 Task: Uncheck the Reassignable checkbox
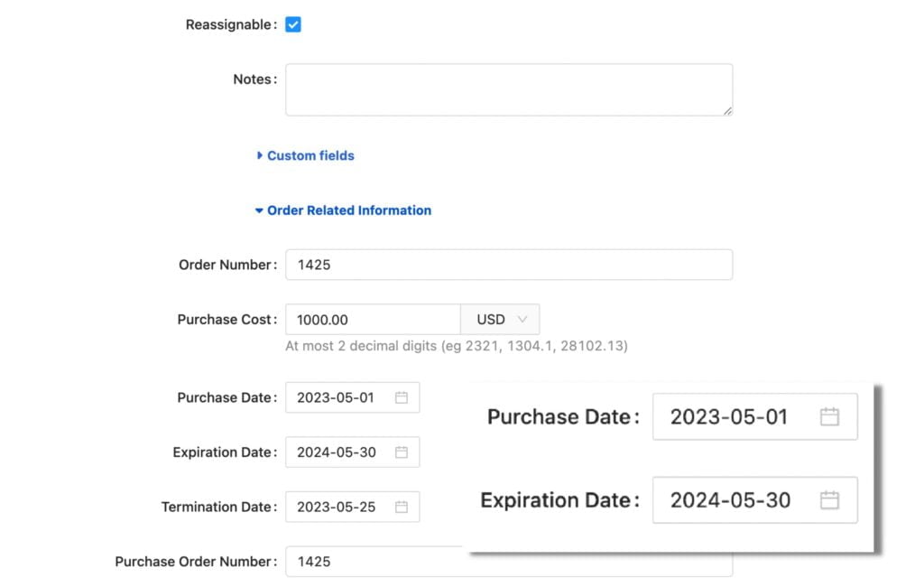pyautogui.click(x=292, y=24)
